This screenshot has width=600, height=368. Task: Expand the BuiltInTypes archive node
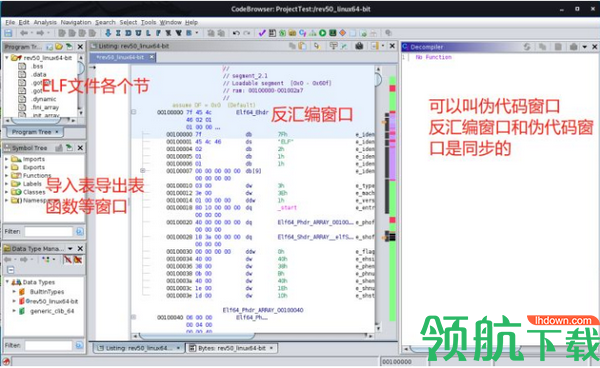[x=14, y=291]
